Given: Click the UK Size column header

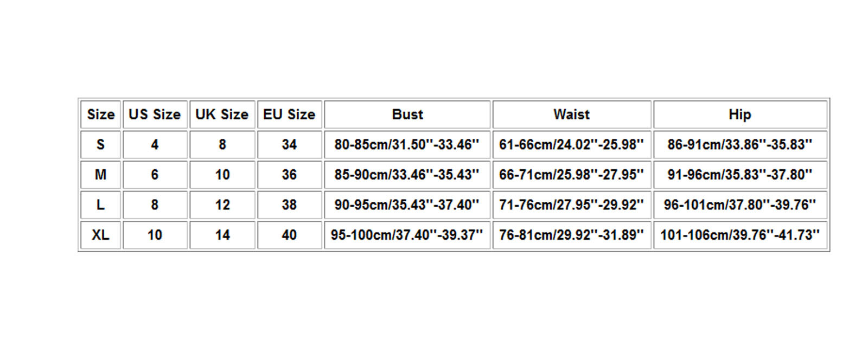Looking at the screenshot, I should click(x=222, y=114).
